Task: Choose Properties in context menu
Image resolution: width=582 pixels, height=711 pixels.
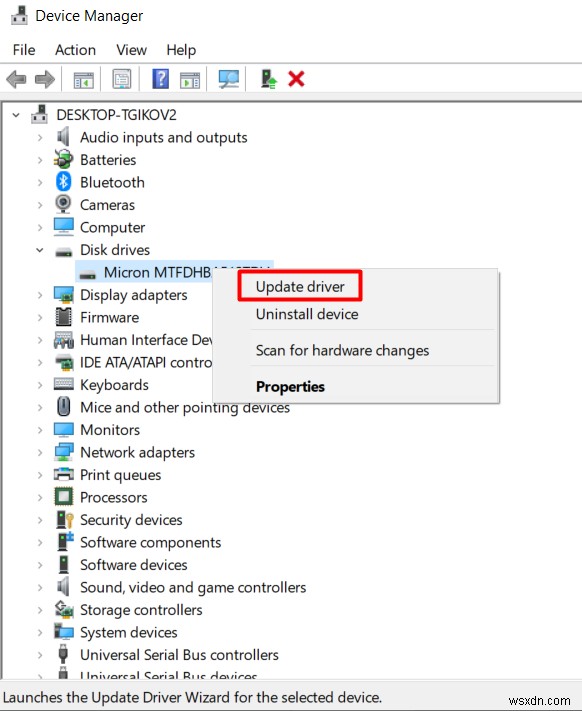Action: 290,386
